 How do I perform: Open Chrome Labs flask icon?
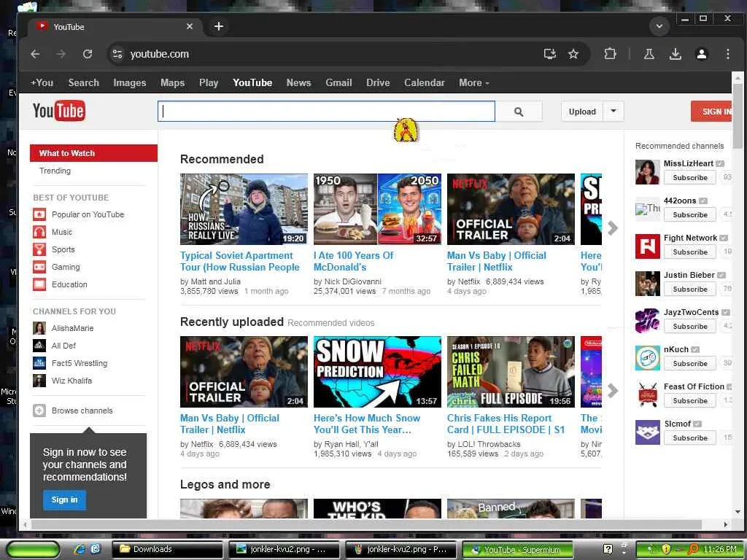pos(649,54)
